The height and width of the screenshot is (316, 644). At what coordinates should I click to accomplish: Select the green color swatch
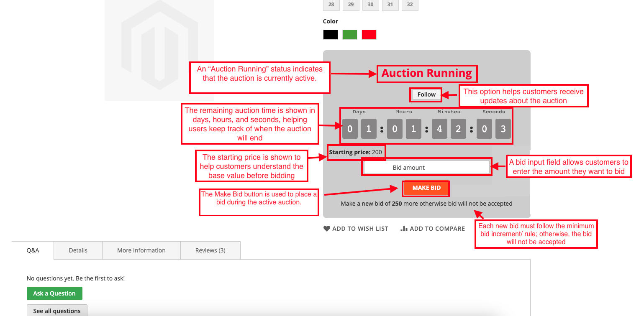coord(349,35)
